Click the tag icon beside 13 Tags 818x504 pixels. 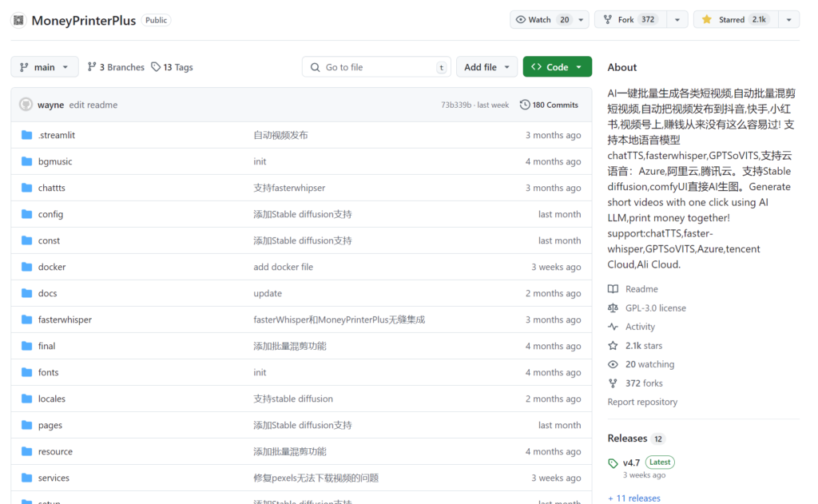point(156,67)
